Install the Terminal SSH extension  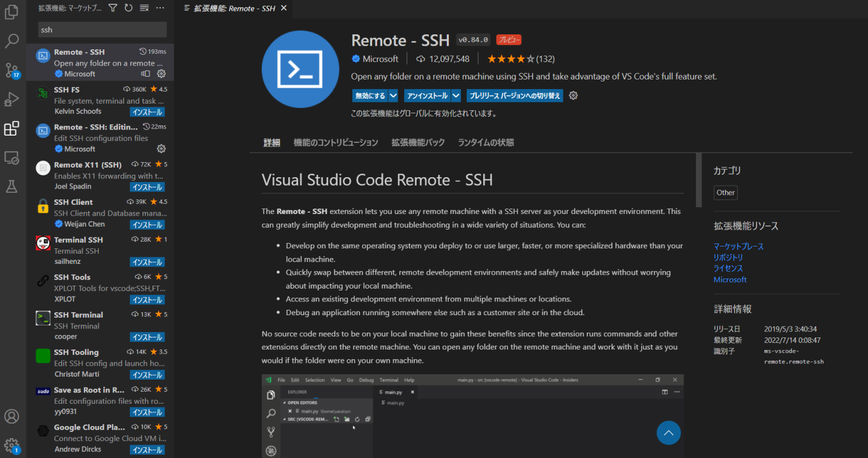pyautogui.click(x=148, y=262)
